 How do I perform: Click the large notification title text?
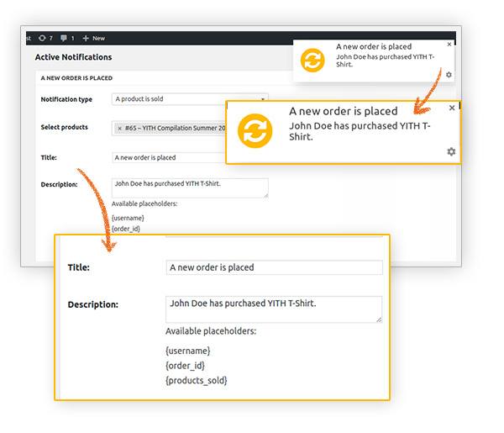(x=343, y=111)
